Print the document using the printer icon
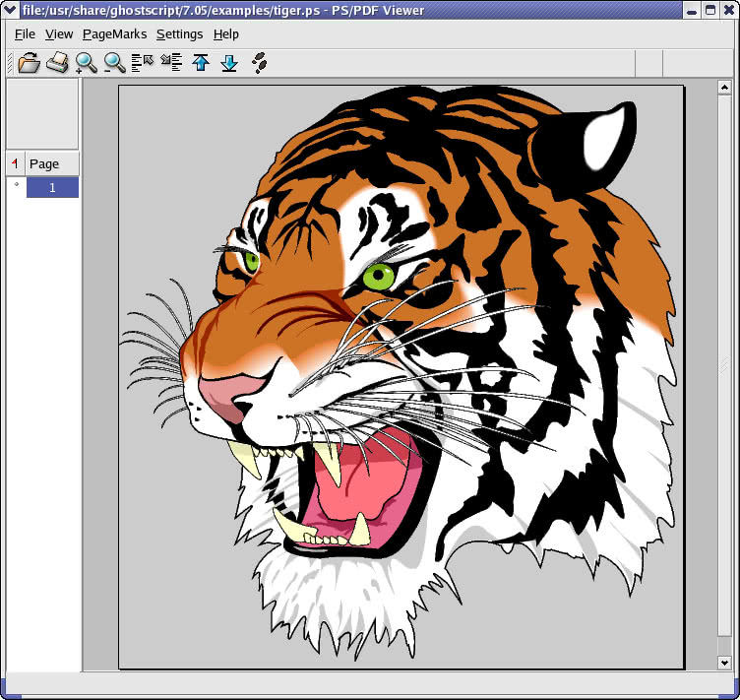The width and height of the screenshot is (740, 700). (x=57, y=63)
